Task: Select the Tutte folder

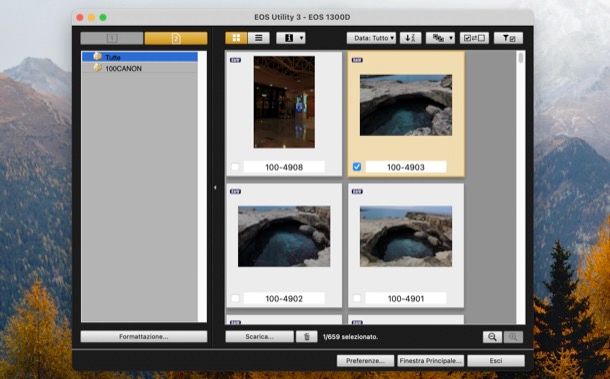Action: click(x=140, y=57)
